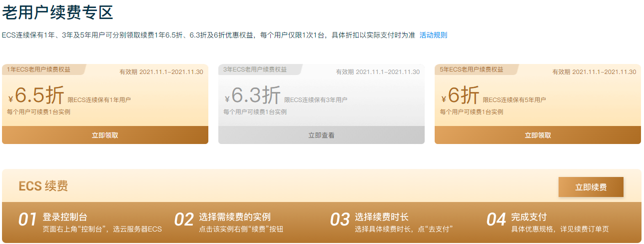Click 立即领取 on the 6折 card

tap(538, 135)
